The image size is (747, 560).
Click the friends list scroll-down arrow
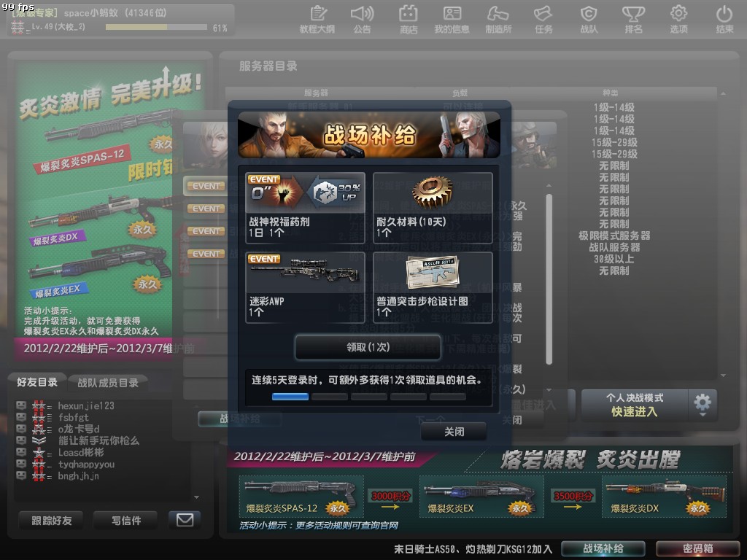(197, 497)
